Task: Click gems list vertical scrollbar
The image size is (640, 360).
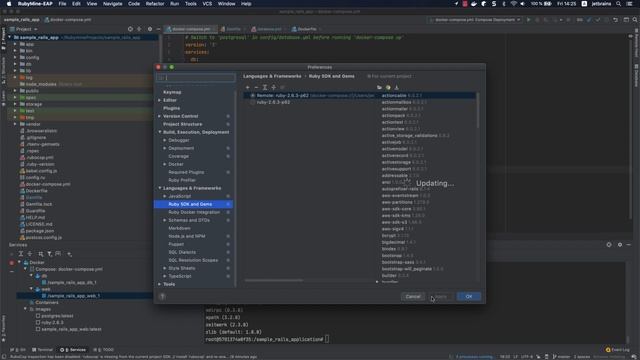Action: pyautogui.click(x=478, y=110)
